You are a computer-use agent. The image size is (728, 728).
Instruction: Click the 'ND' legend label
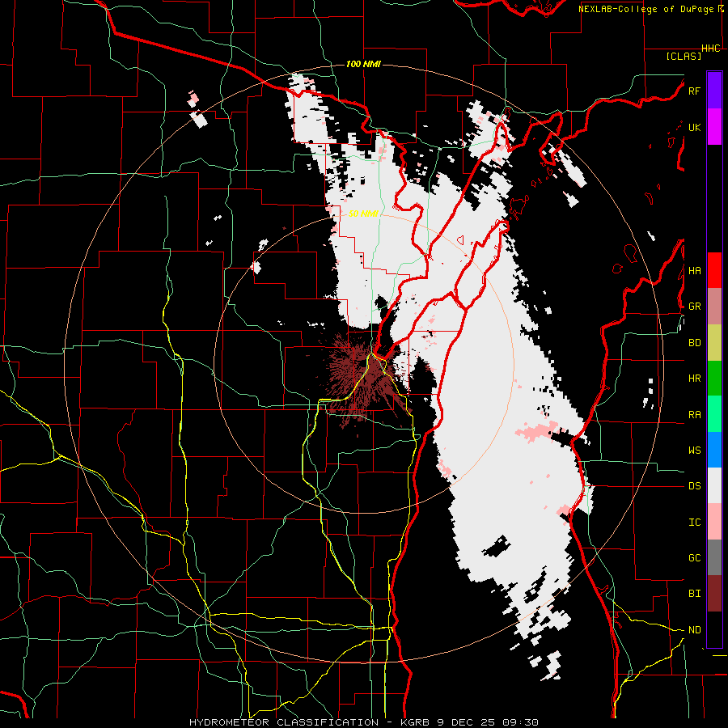tap(694, 630)
